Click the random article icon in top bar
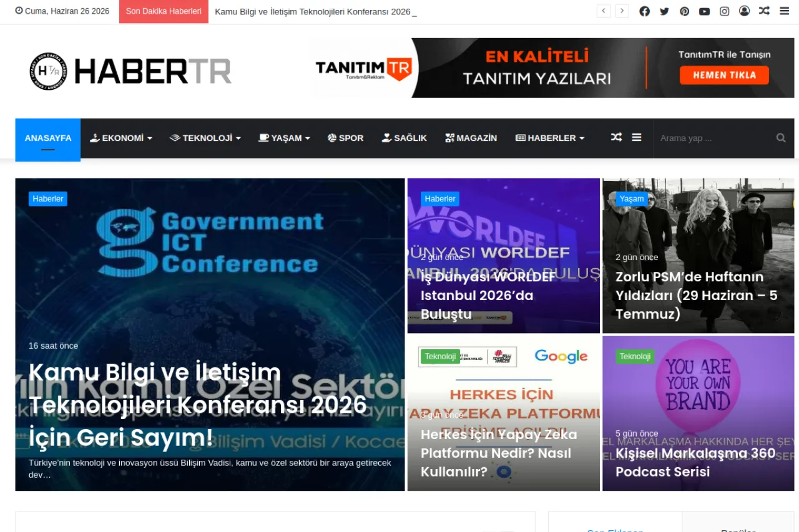799x532 pixels. click(764, 11)
